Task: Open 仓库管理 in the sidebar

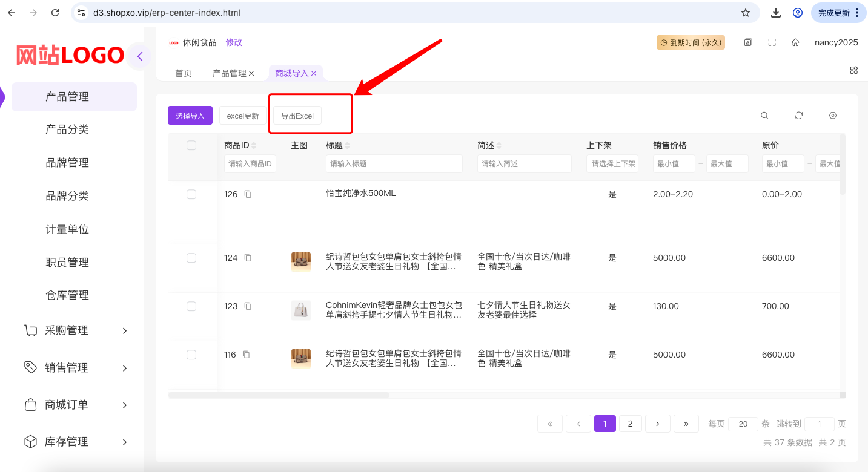Action: point(67,295)
